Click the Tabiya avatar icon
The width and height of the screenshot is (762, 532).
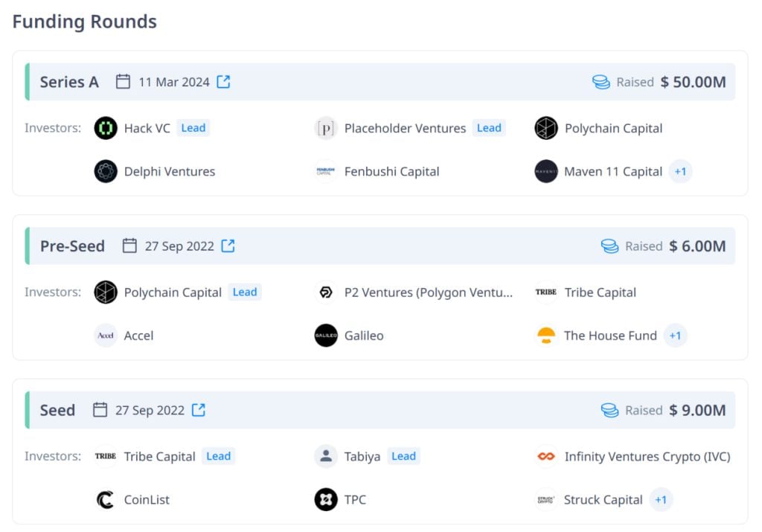[x=326, y=457]
